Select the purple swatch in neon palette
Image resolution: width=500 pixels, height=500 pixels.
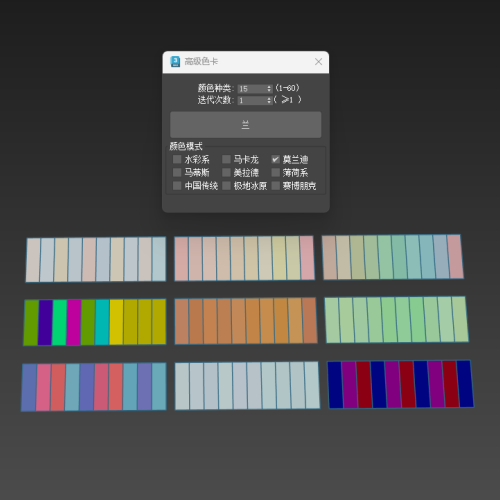[45, 322]
